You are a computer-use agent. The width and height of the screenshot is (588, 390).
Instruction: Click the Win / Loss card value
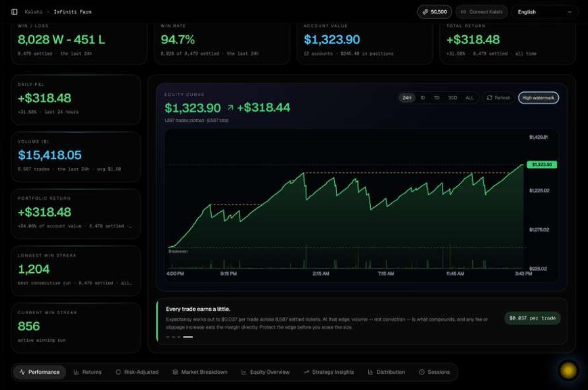pyautogui.click(x=62, y=40)
